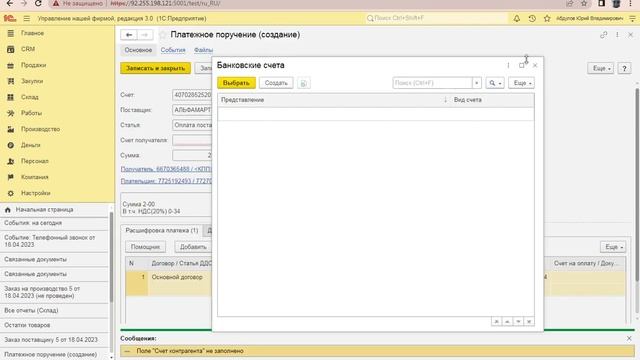The height and width of the screenshot is (360, 640).
Task: Bookmark page with browser star icon
Action: 584,4
